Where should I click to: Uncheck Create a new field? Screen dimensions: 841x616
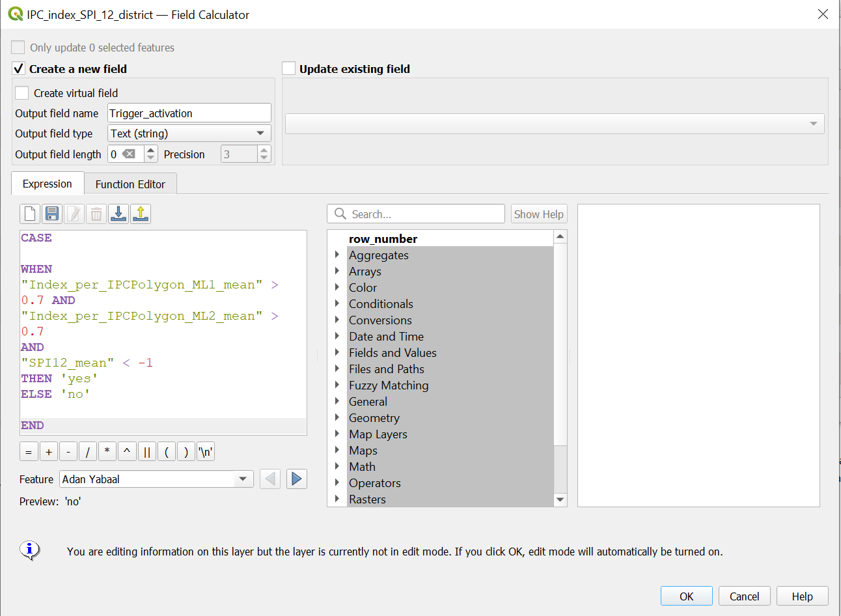pos(19,69)
